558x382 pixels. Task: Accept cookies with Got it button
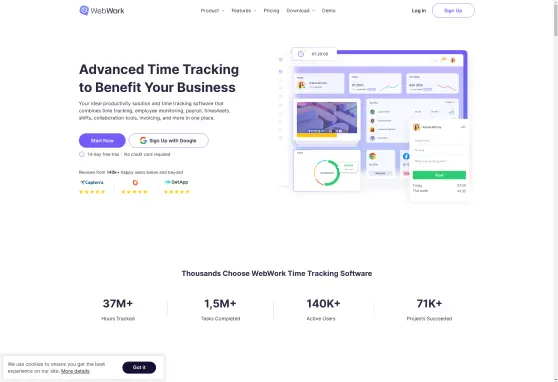point(139,367)
